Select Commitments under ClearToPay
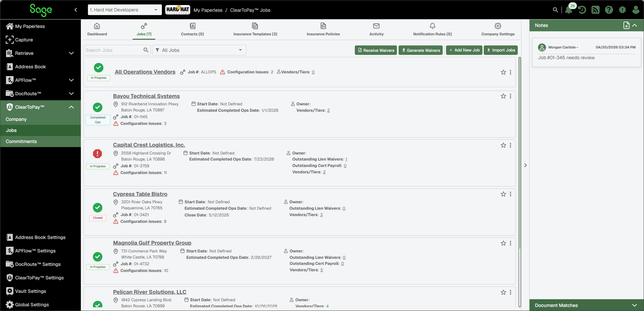 click(40, 141)
